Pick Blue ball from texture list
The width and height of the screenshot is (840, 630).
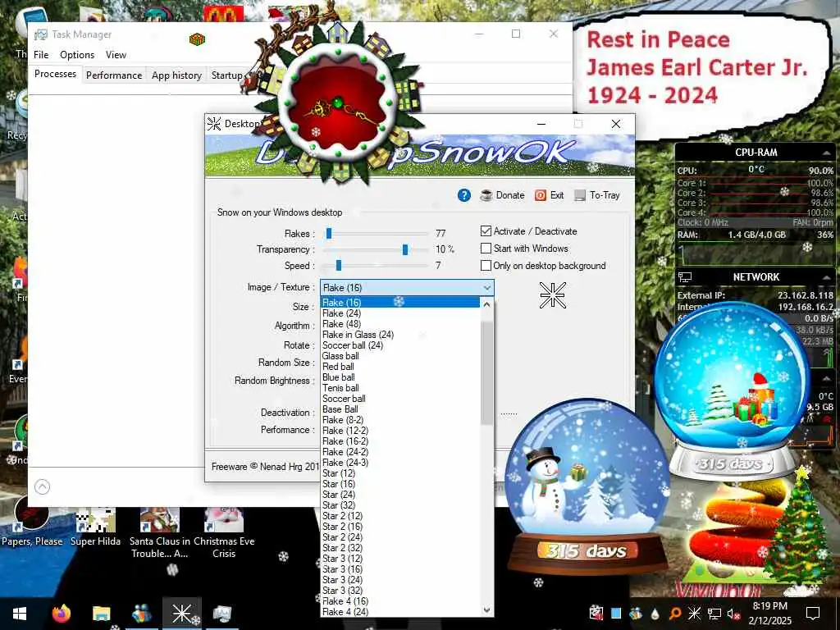coord(400,377)
